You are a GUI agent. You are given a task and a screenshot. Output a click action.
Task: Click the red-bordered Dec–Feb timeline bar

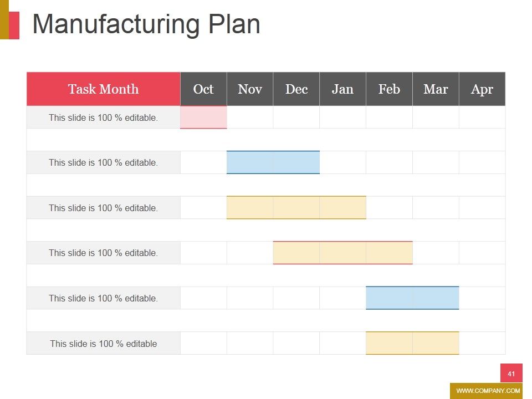[x=343, y=253]
